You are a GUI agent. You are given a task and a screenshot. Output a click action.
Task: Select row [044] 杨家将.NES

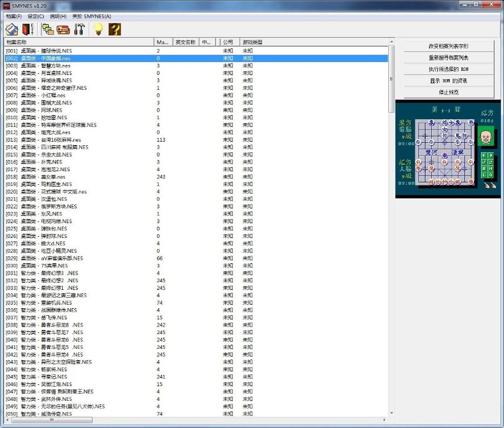pos(196,369)
